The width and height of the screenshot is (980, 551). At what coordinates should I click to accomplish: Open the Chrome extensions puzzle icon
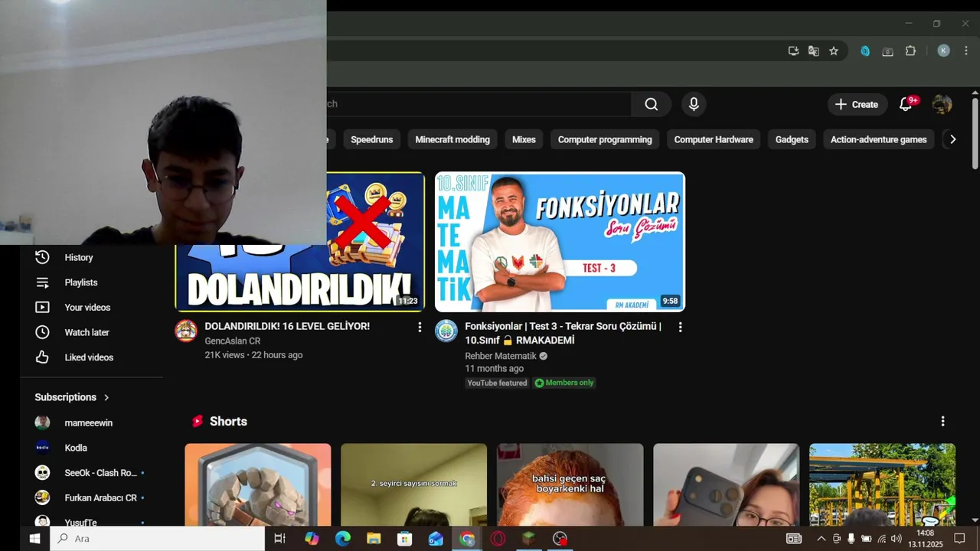(x=910, y=51)
